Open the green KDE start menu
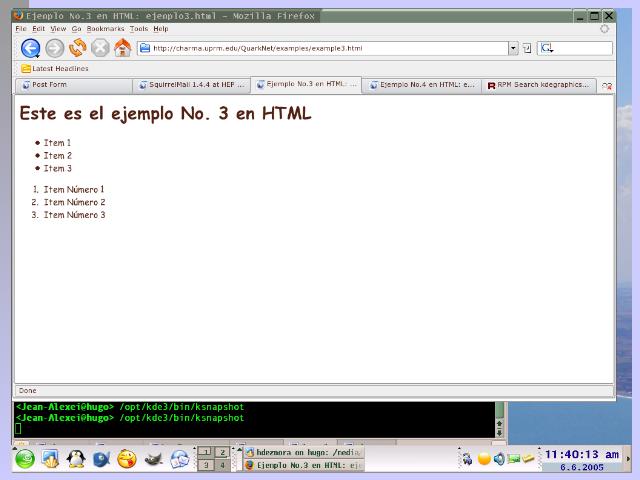The image size is (640, 480). 24,459
